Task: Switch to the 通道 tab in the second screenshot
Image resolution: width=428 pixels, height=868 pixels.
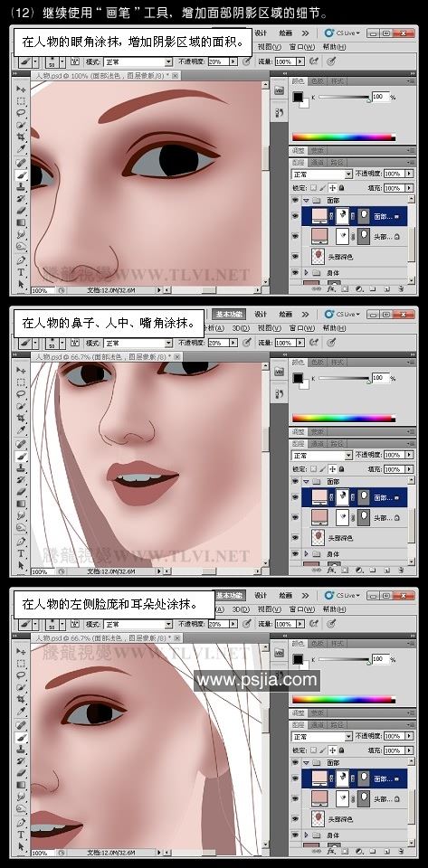Action: click(317, 443)
